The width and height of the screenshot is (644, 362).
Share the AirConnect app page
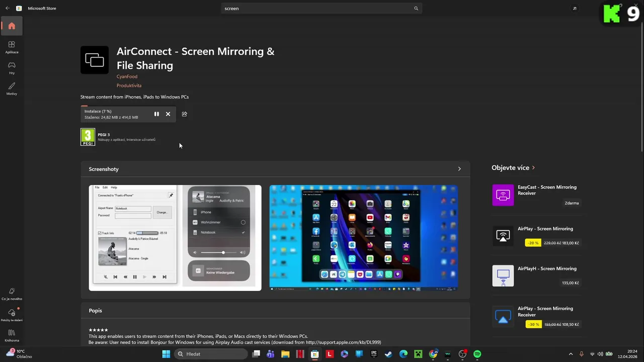pos(185,114)
